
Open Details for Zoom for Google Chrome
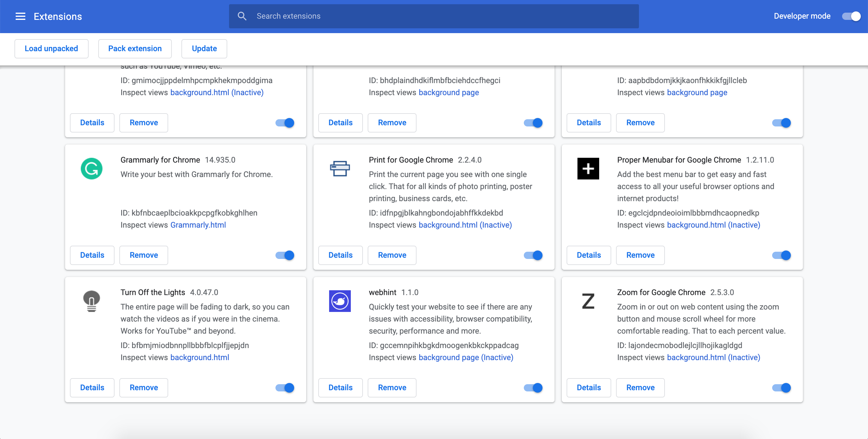[589, 388]
